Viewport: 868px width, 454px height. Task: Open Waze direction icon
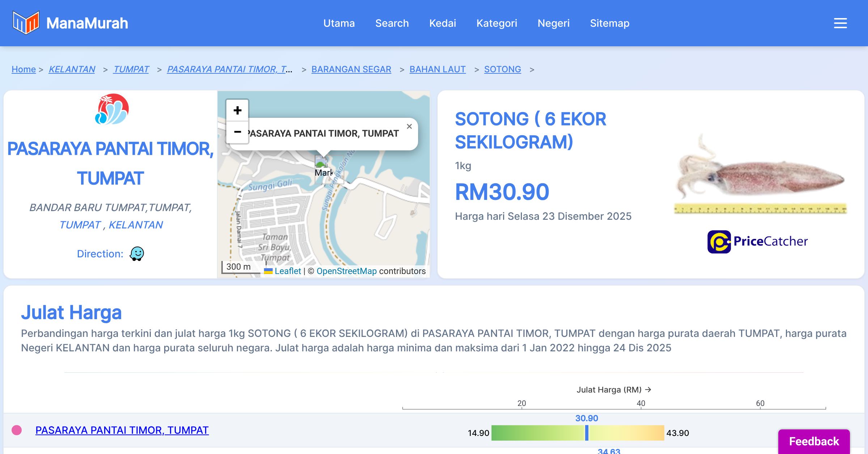tap(137, 254)
